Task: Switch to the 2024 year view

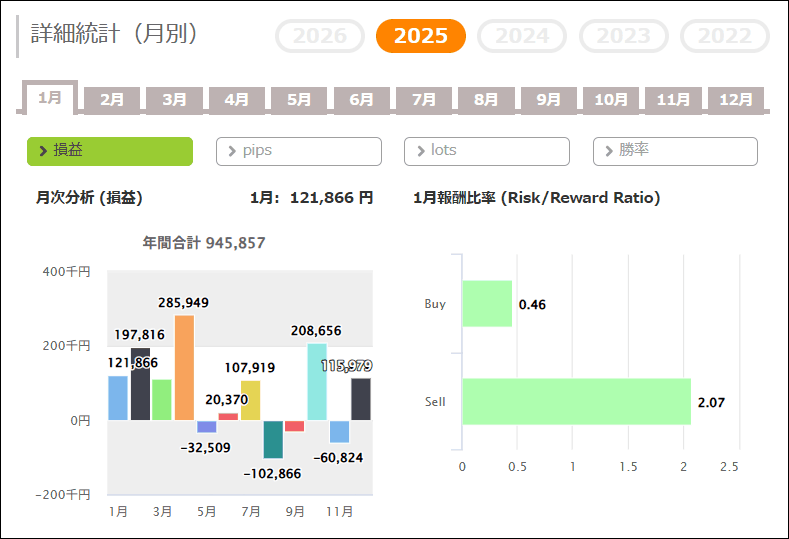Action: coord(522,36)
